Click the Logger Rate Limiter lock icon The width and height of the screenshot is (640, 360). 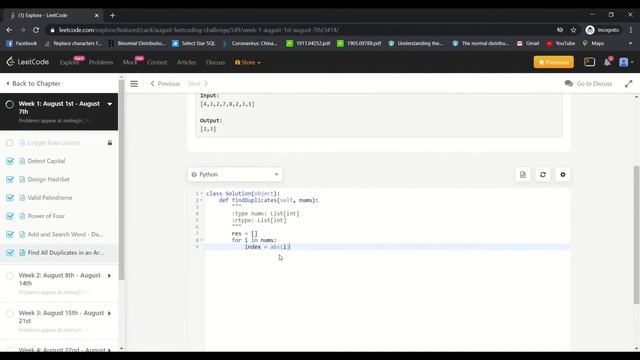pyautogui.click(x=110, y=143)
